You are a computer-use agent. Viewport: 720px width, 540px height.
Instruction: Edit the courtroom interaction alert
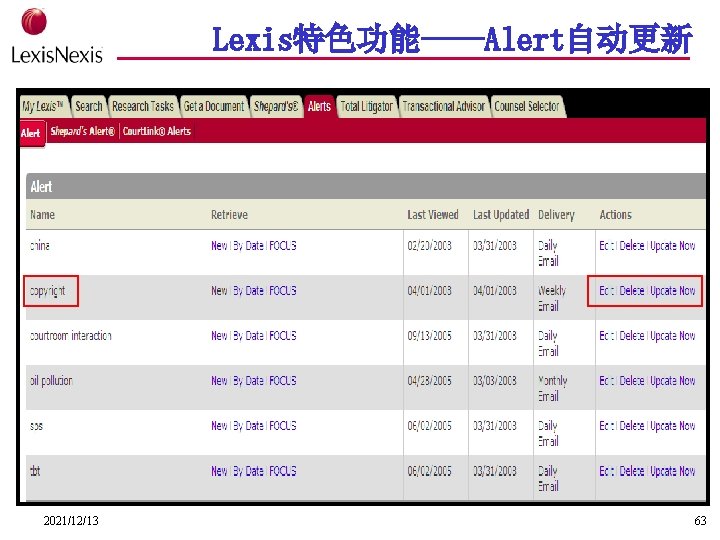pos(606,336)
